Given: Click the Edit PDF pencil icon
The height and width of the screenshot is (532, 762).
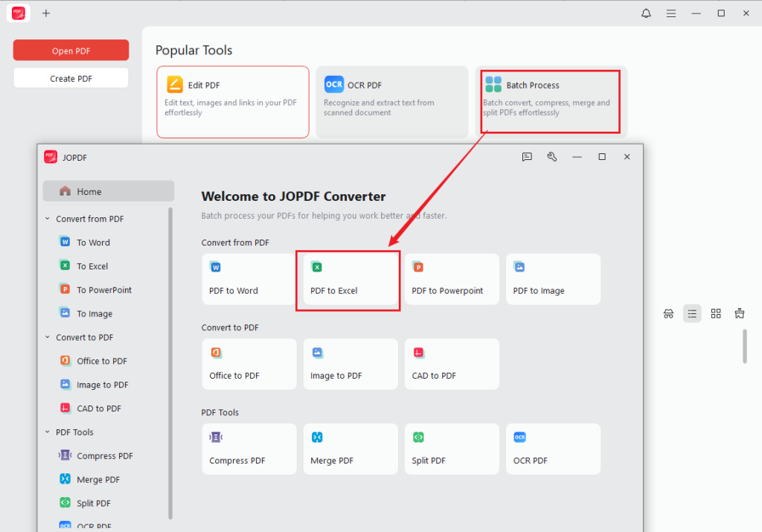Looking at the screenshot, I should 175,85.
